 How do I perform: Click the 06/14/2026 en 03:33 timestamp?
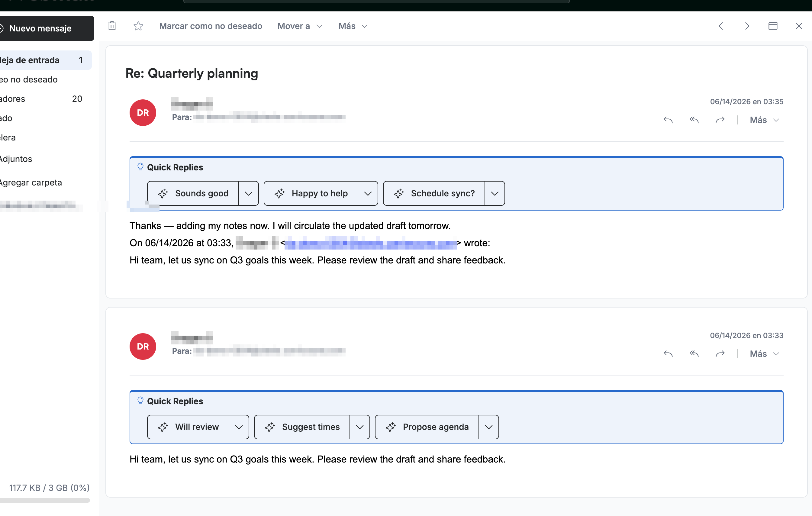coord(746,335)
